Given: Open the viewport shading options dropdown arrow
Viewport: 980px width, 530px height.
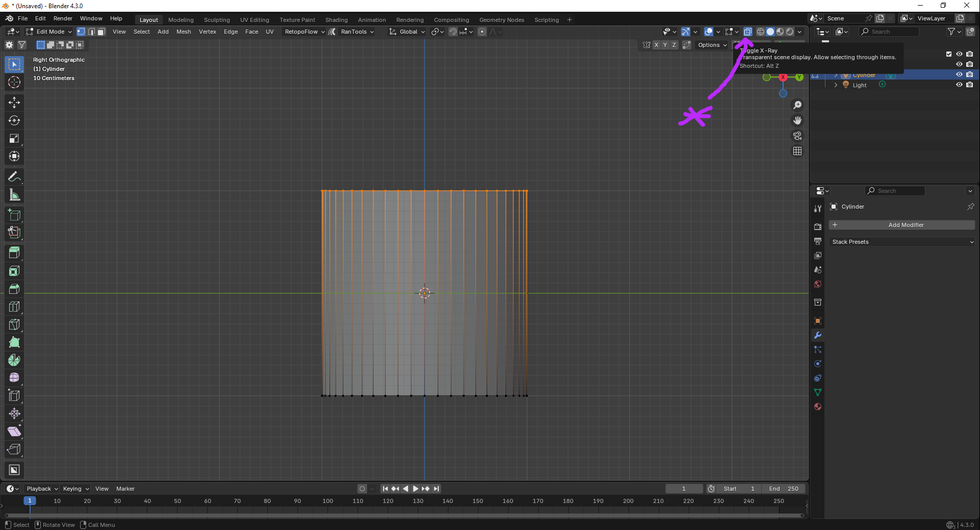Looking at the screenshot, I should pos(799,32).
